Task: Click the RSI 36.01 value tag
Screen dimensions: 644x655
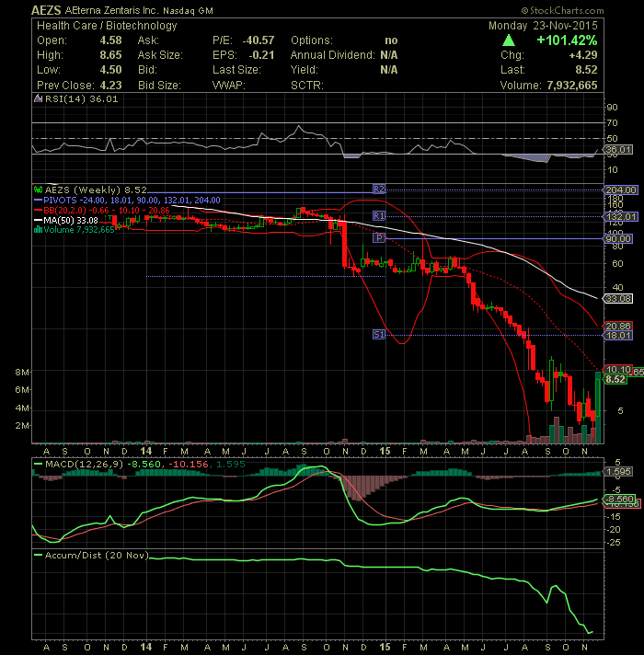Action: (x=615, y=150)
